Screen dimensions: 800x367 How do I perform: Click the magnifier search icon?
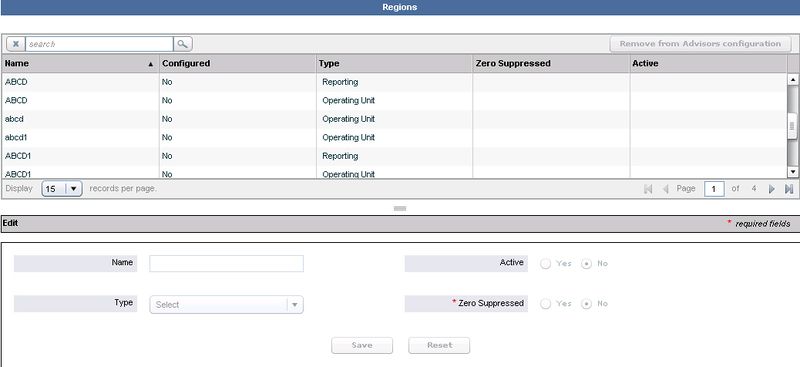[182, 44]
